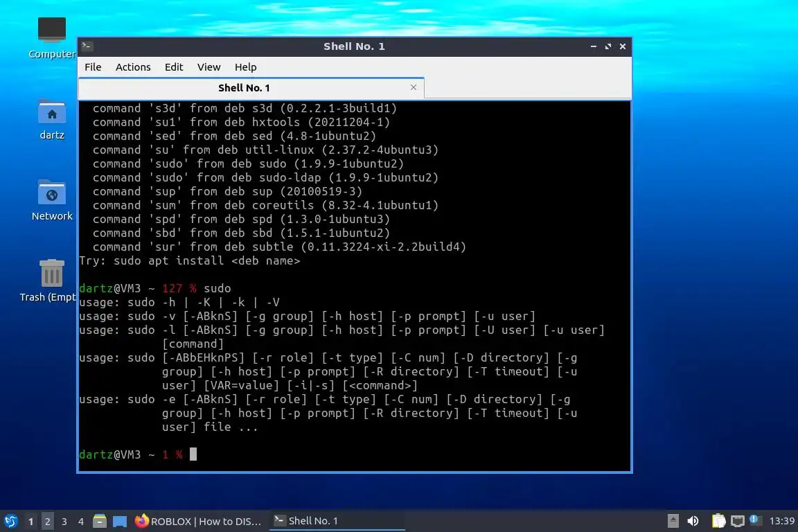
Task: Minimize the Shell No. 1 window
Action: pyautogui.click(x=594, y=46)
